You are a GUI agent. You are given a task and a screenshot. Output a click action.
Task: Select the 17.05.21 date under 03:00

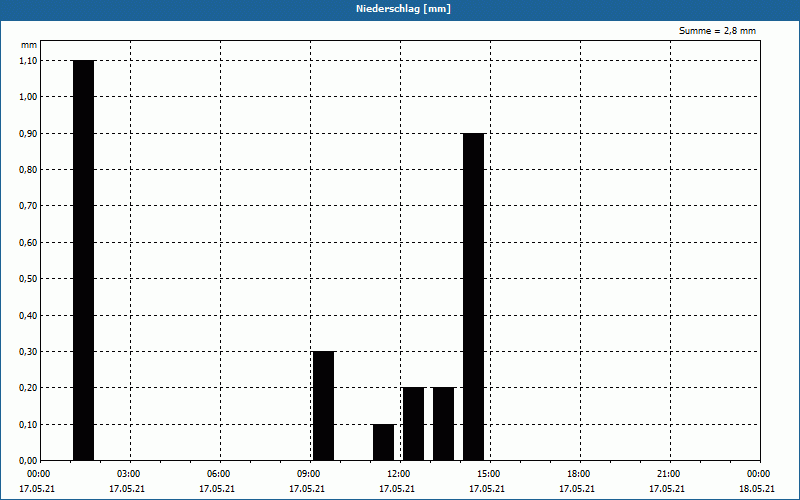pos(127,489)
